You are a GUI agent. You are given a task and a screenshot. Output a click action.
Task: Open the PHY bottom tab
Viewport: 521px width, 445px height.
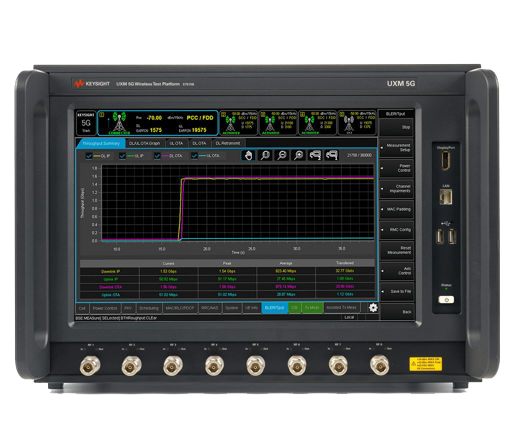[x=128, y=308]
